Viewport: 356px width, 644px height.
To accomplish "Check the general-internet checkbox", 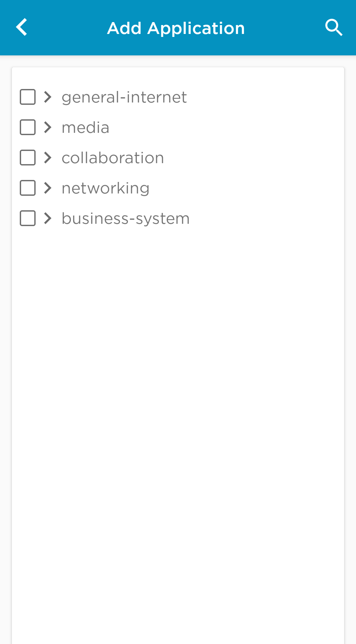I will tap(28, 97).
